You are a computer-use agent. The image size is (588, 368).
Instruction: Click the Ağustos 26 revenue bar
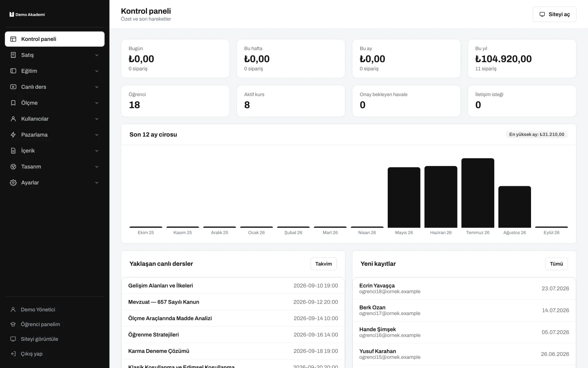coord(514,207)
